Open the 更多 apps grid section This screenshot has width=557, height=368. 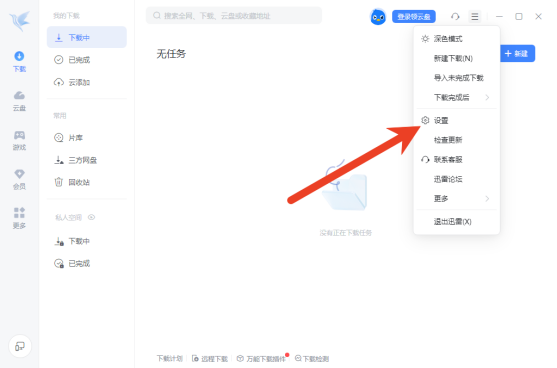tap(19, 218)
